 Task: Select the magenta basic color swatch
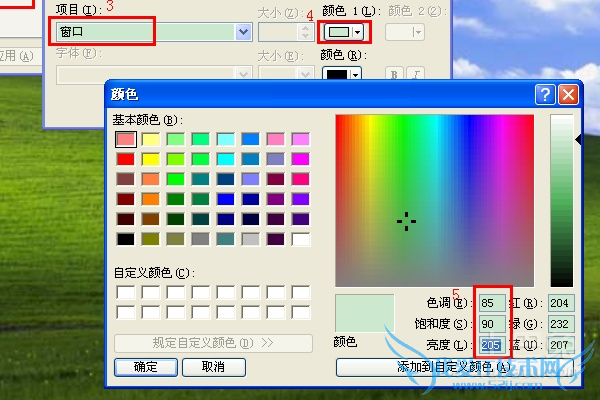(x=300, y=159)
